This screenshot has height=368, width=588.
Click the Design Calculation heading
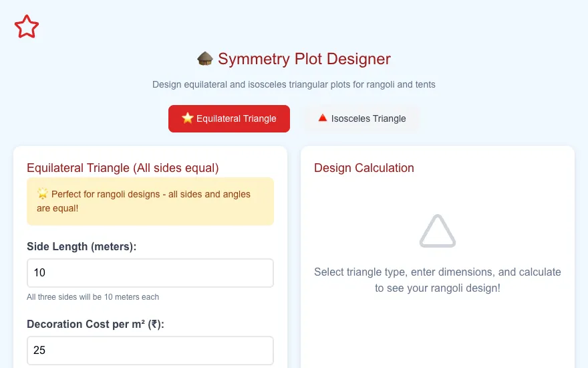tap(364, 168)
